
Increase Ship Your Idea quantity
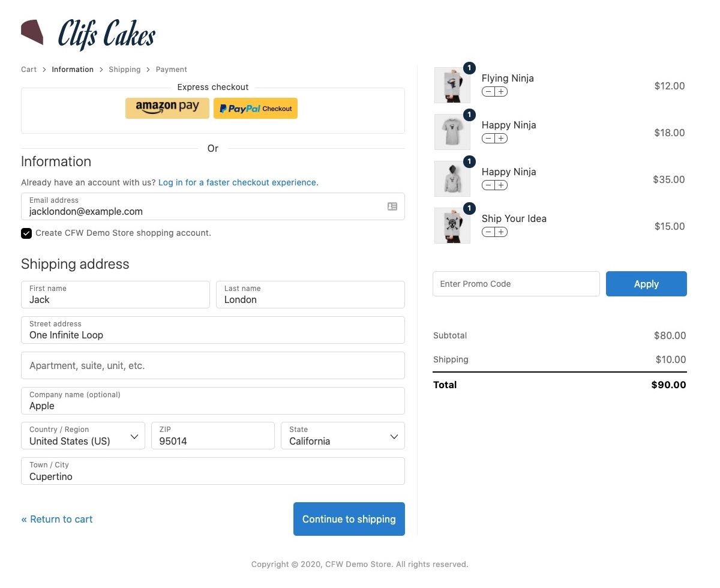click(x=502, y=232)
